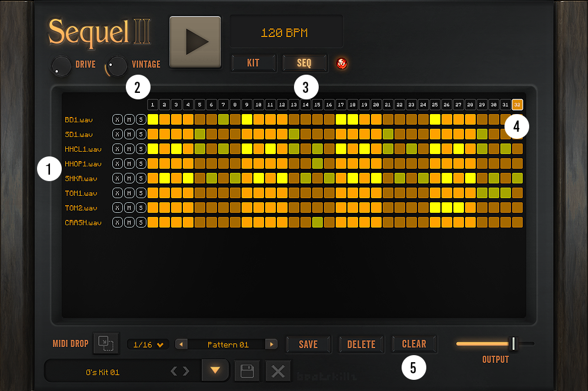Clear SHKR.wav track with X icon
Screen dimensions: 588x391
tap(118, 178)
